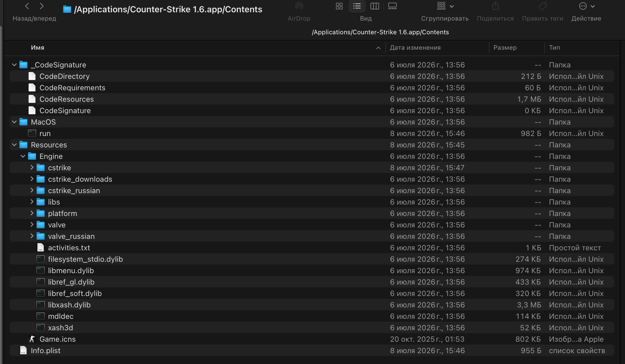Expand the cstrike_downloads folder

[32, 179]
